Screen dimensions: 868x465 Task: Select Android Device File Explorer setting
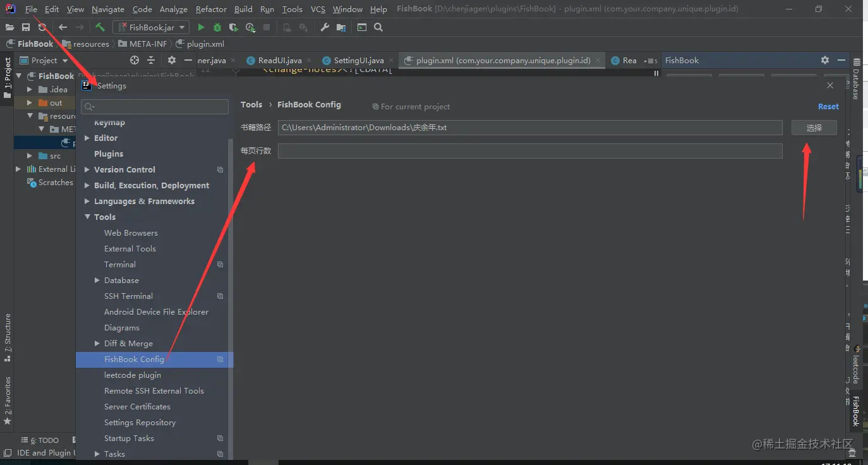pos(156,311)
